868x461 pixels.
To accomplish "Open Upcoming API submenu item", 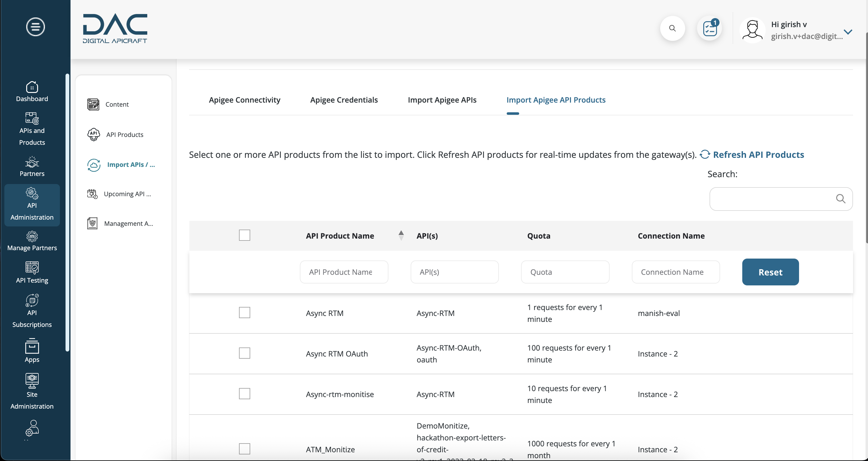I will coord(119,194).
